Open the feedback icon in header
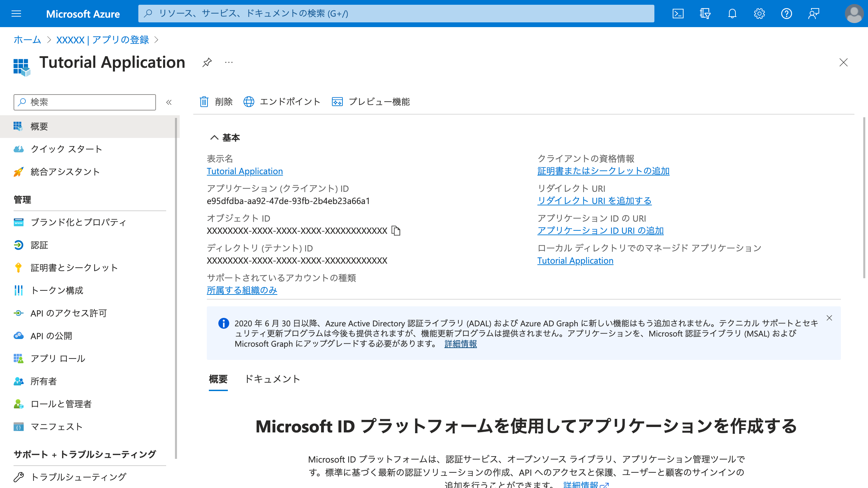 point(813,14)
